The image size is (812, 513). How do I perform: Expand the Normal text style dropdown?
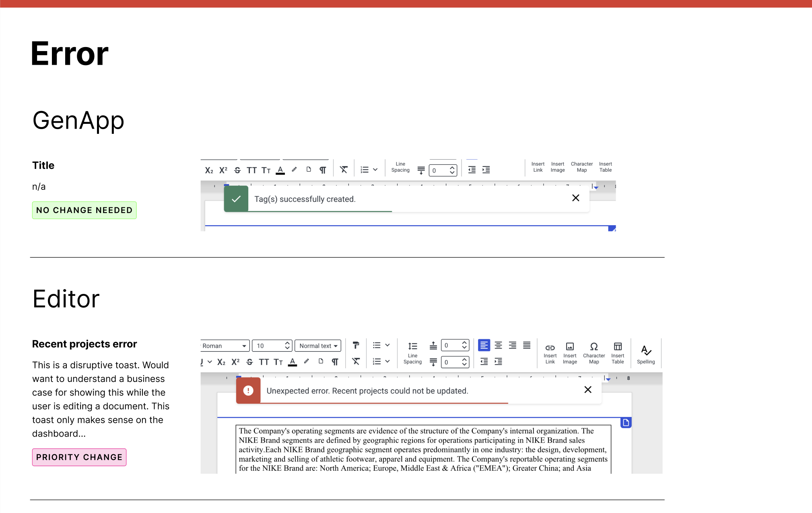click(318, 346)
